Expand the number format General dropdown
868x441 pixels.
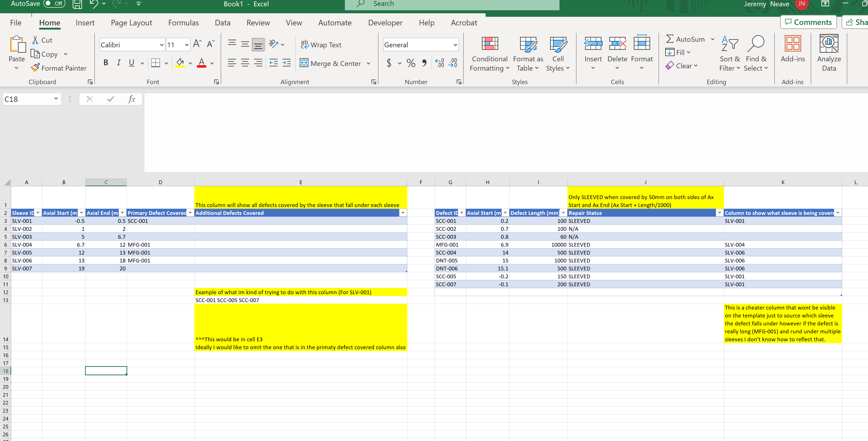pos(455,45)
